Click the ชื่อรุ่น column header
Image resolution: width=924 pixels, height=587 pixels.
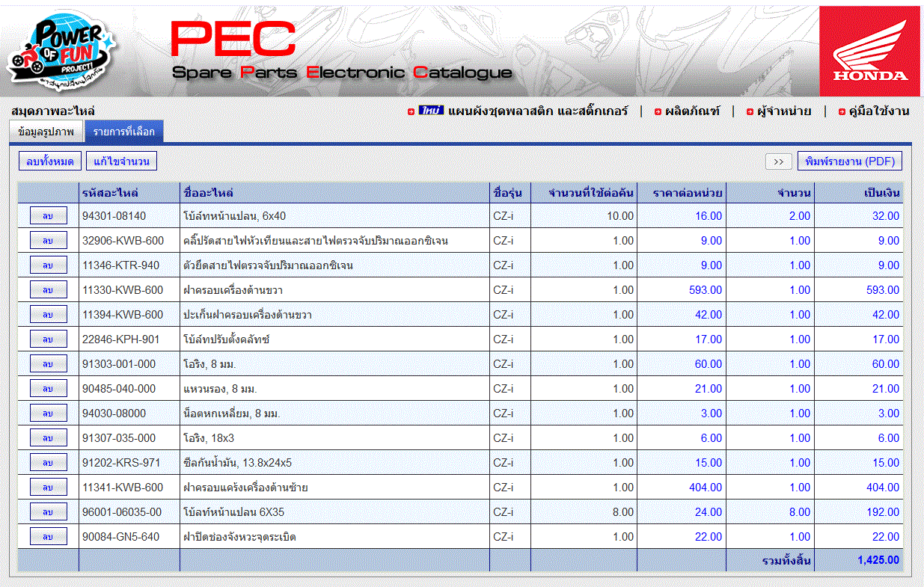coord(510,193)
